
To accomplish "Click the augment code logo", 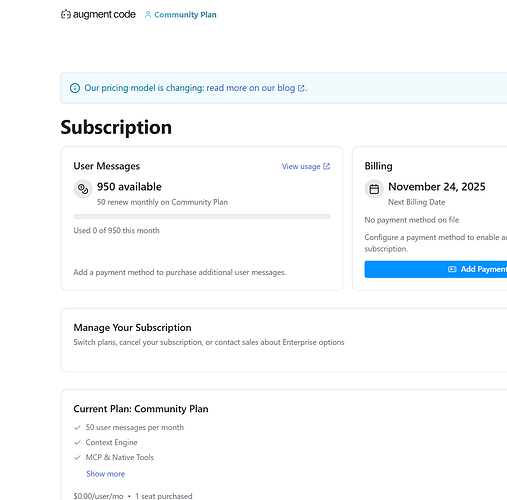I will pos(98,14).
